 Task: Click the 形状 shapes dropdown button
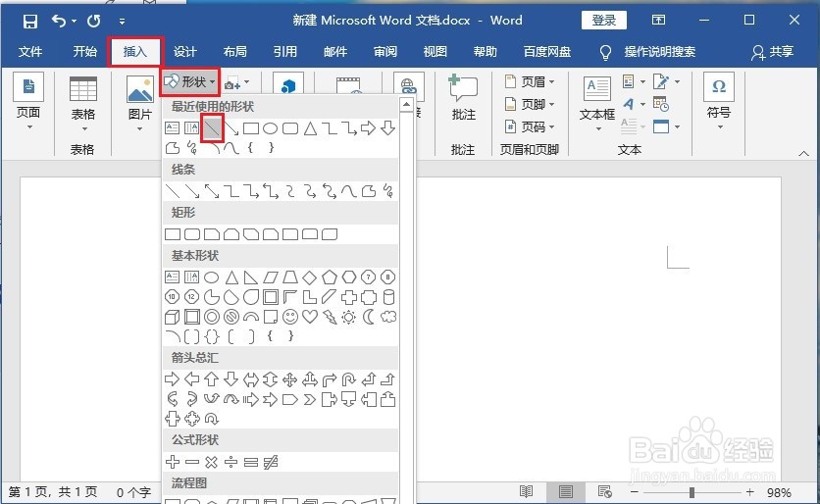189,81
